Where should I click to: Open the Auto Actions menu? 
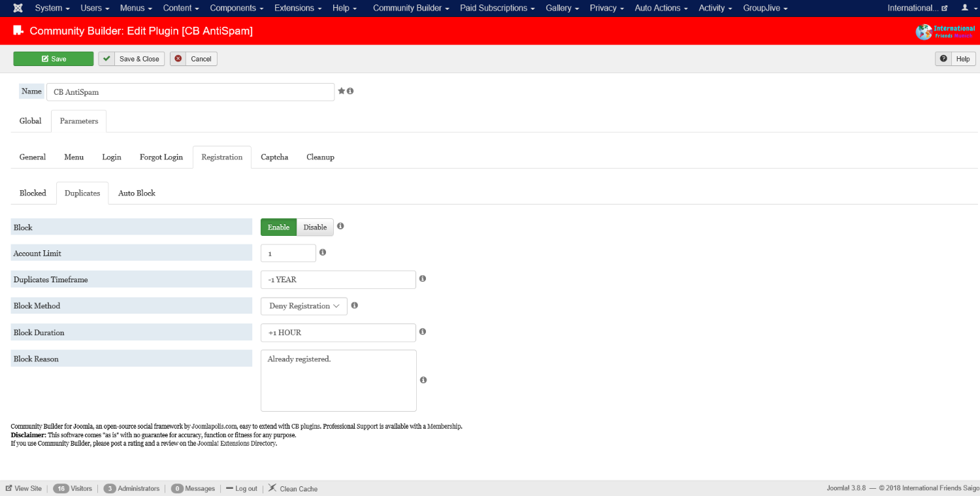click(661, 8)
